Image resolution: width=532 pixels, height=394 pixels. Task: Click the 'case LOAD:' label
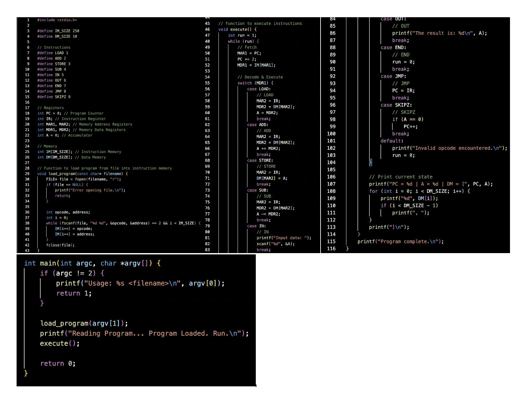259,89
